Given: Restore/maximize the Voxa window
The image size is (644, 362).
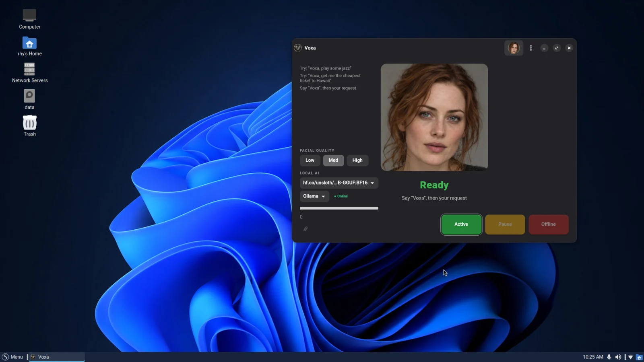Looking at the screenshot, I should [x=557, y=48].
